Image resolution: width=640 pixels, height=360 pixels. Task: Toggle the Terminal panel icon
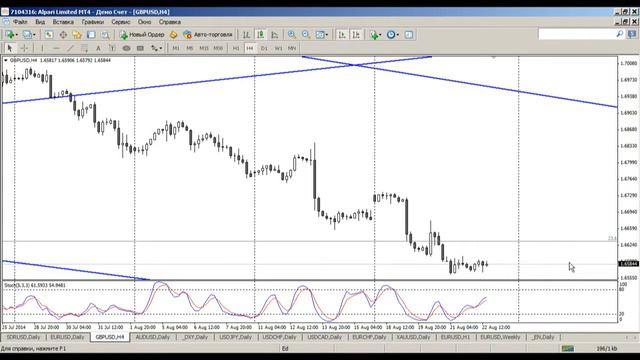coord(91,35)
